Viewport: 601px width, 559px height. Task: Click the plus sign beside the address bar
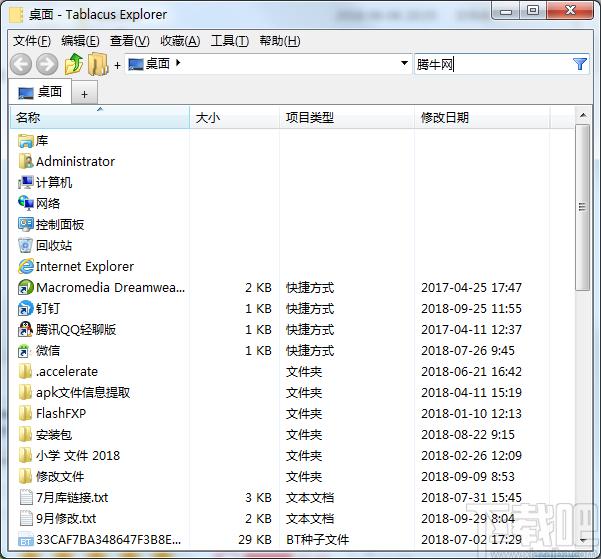point(117,65)
